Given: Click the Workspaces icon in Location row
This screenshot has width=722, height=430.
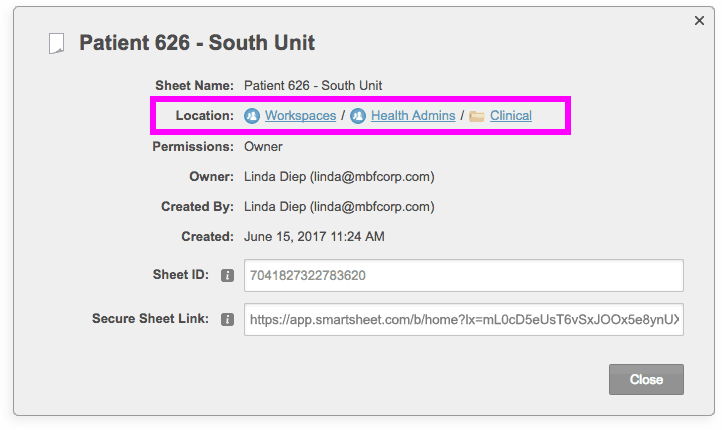Looking at the screenshot, I should tap(252, 116).
